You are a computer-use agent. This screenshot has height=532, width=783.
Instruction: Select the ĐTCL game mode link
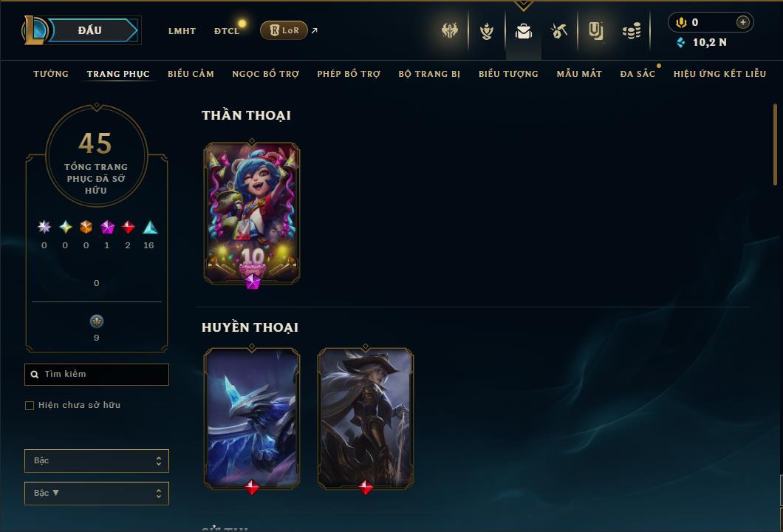227,31
